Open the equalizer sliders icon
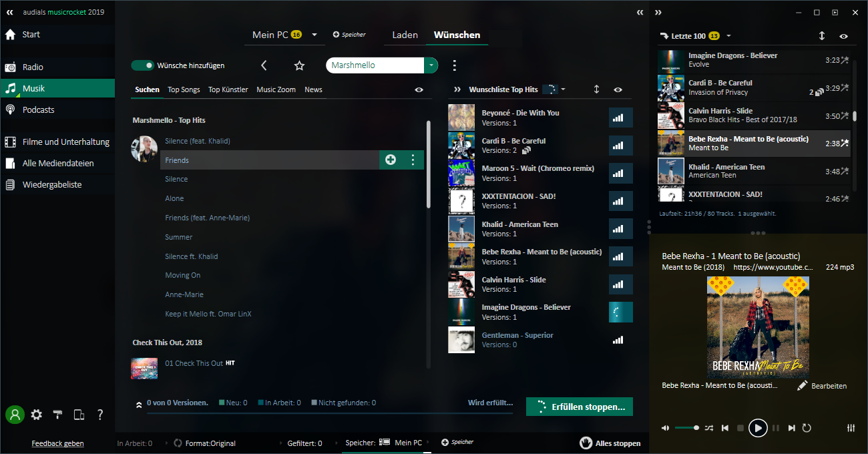 851,428
